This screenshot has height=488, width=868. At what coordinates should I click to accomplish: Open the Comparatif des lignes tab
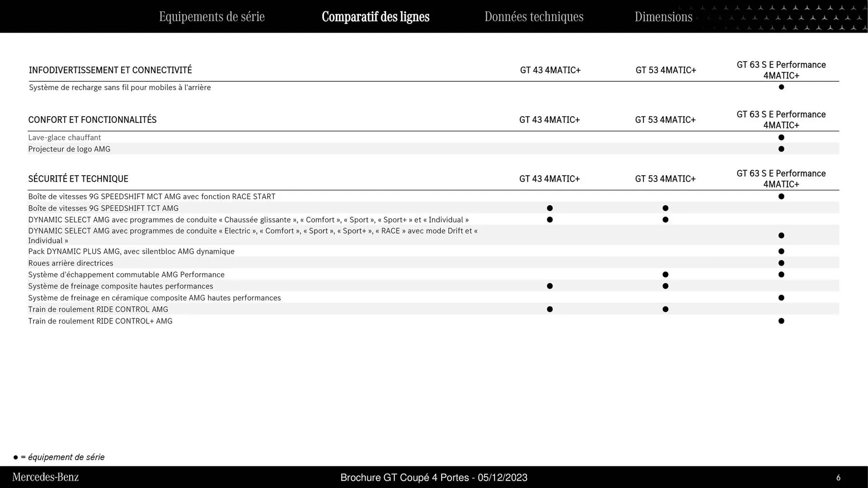(376, 17)
